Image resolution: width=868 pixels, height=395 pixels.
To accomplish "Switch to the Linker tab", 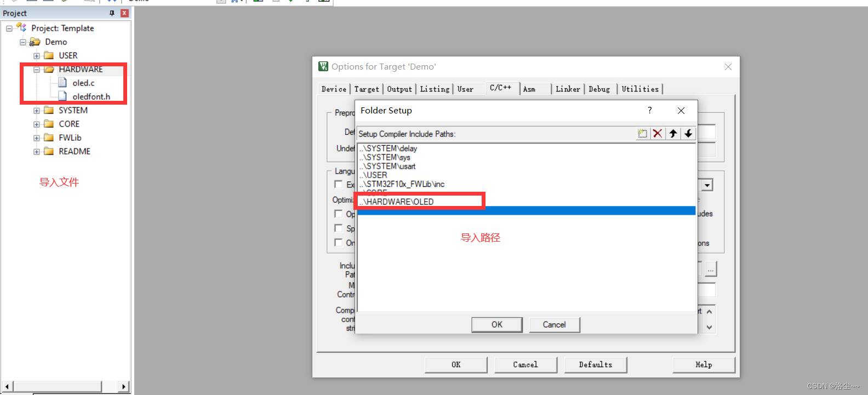I will click(x=568, y=89).
